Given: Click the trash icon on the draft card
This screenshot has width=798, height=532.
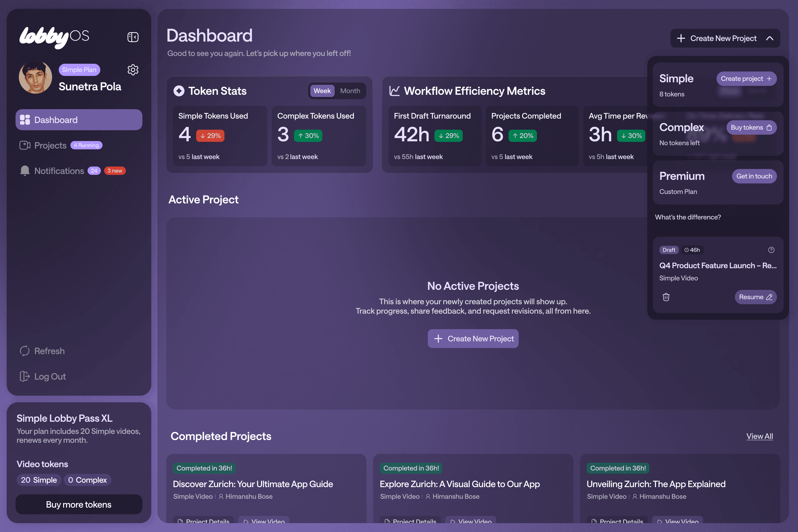Looking at the screenshot, I should click(666, 297).
